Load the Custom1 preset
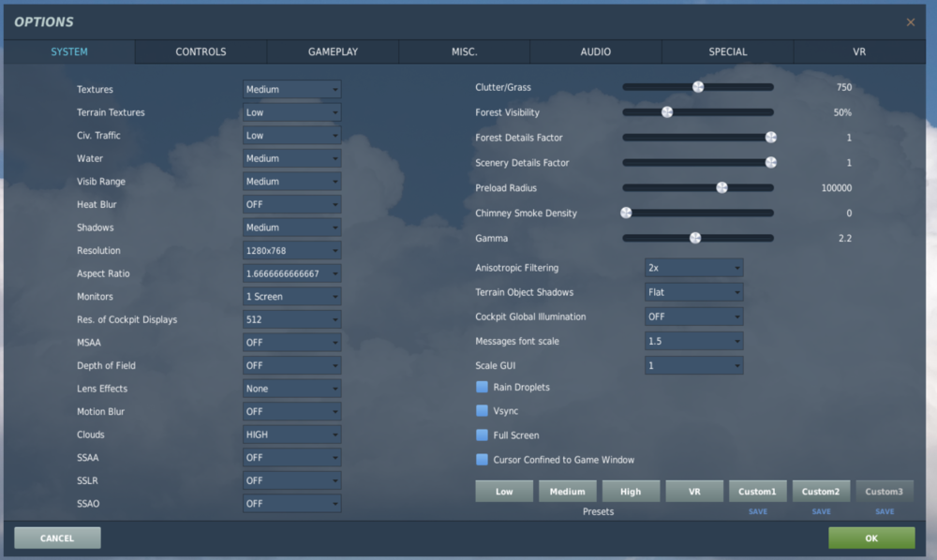The height and width of the screenshot is (560, 937). click(x=757, y=492)
